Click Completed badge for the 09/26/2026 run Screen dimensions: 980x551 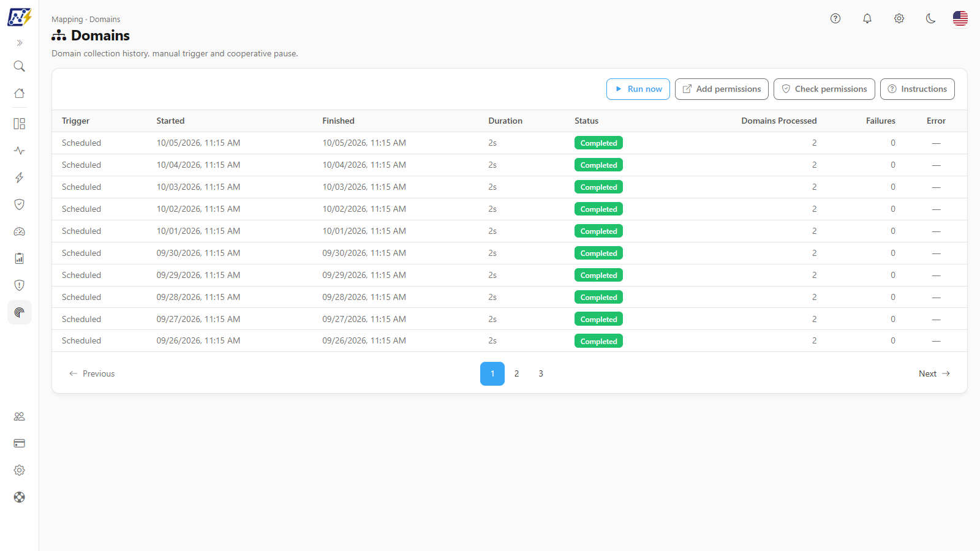click(598, 341)
